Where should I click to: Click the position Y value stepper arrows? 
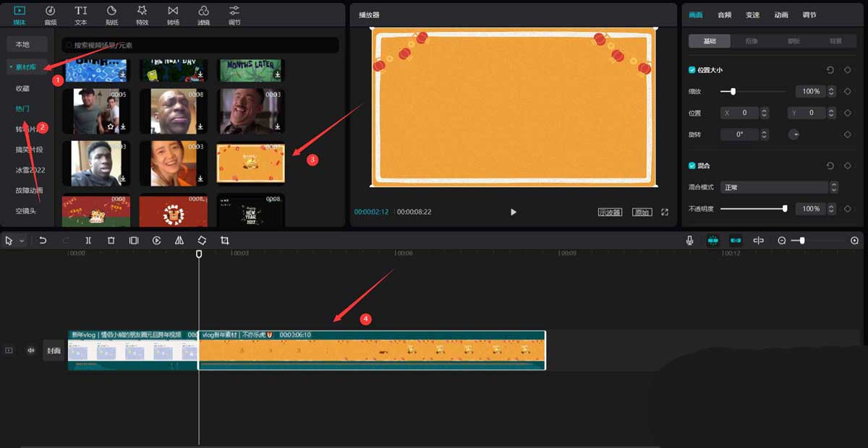pos(831,113)
